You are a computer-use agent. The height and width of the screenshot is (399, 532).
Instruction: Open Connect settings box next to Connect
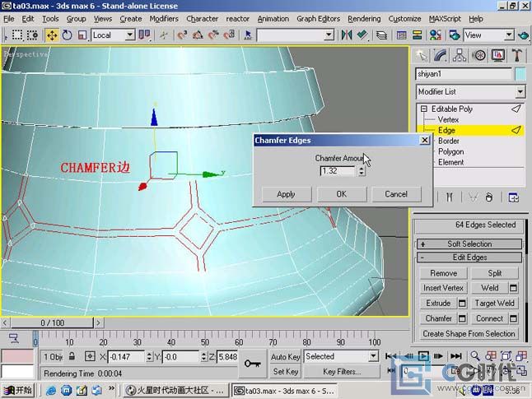(513, 318)
